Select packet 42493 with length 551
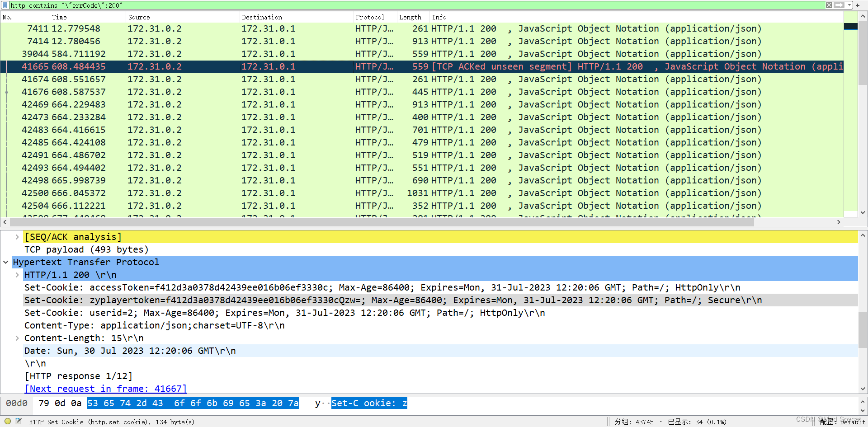The image size is (868, 427). coord(422,168)
